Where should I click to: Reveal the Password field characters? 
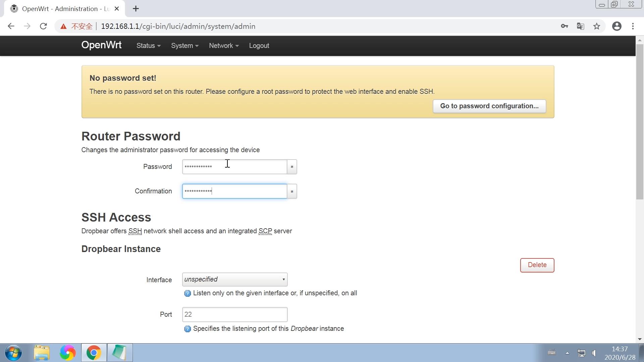click(x=292, y=167)
